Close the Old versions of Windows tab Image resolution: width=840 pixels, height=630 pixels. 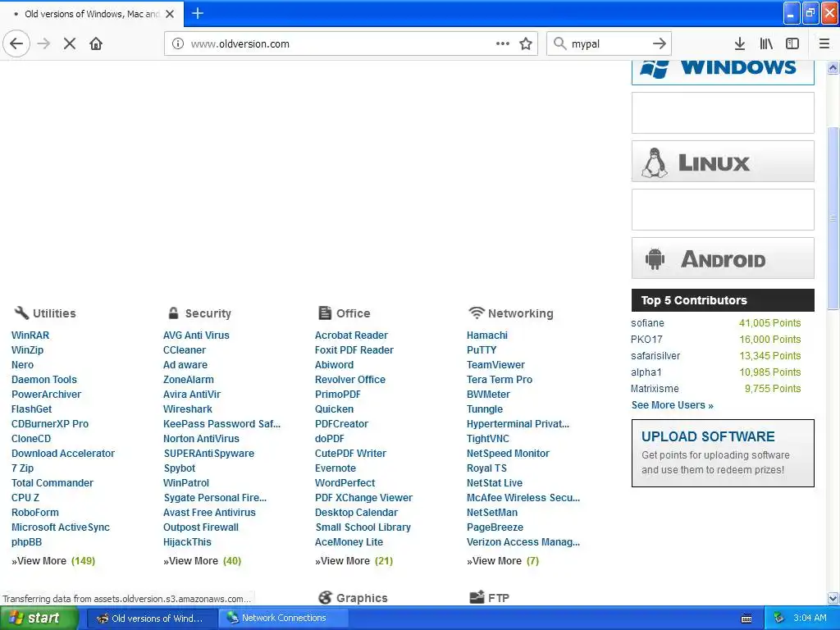pos(170,14)
